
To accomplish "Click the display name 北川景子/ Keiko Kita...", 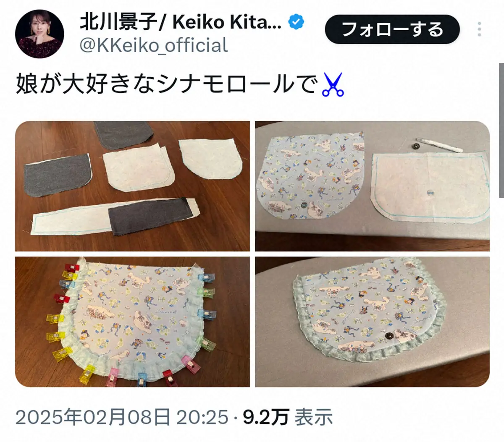I will 181,22.
